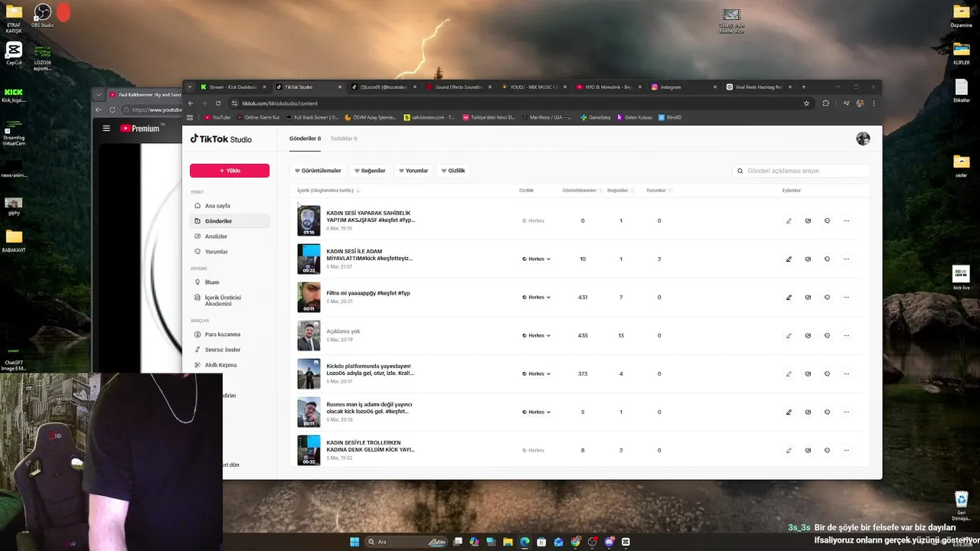Edit the 'Busnes man iş adamı' post
This screenshot has height=551, width=980.
(789, 412)
